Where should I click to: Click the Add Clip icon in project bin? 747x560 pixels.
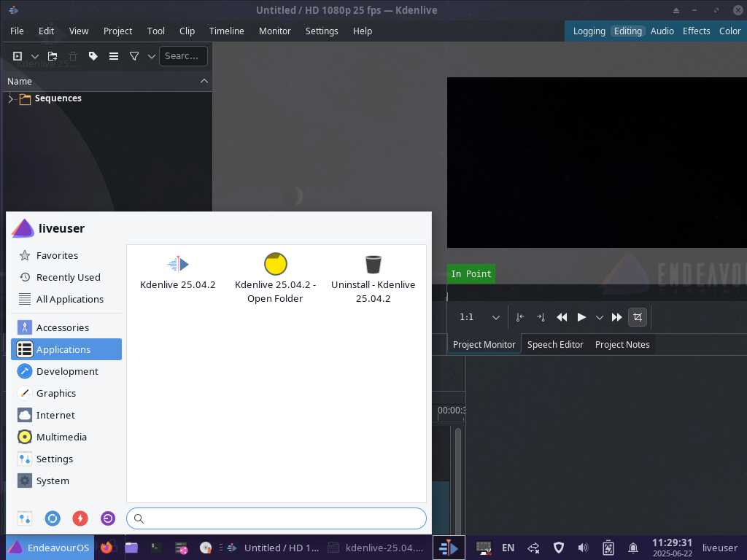point(18,56)
